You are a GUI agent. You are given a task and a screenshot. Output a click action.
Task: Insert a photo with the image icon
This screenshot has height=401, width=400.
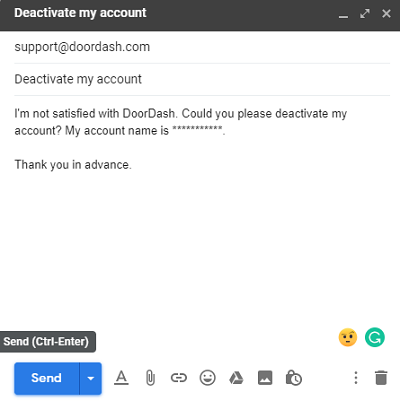coord(265,378)
